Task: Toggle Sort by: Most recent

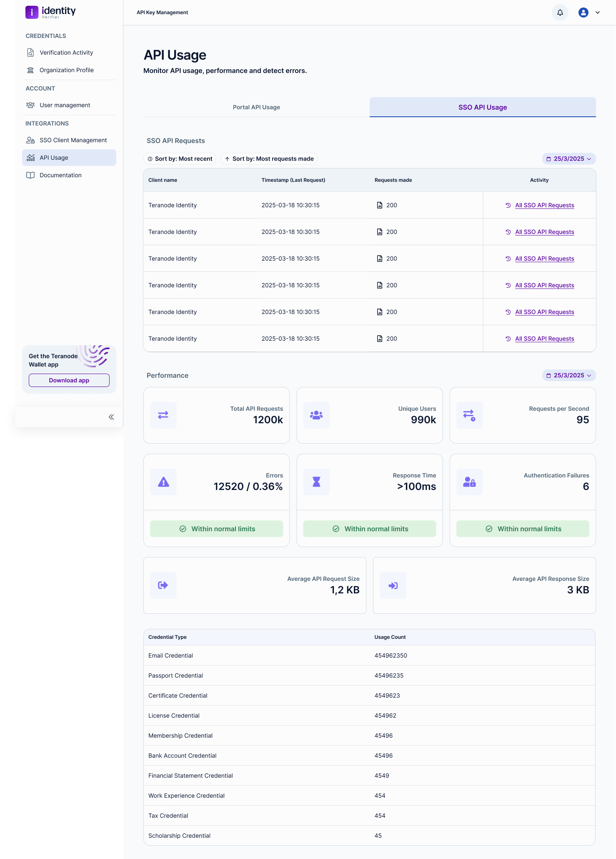Action: click(180, 159)
